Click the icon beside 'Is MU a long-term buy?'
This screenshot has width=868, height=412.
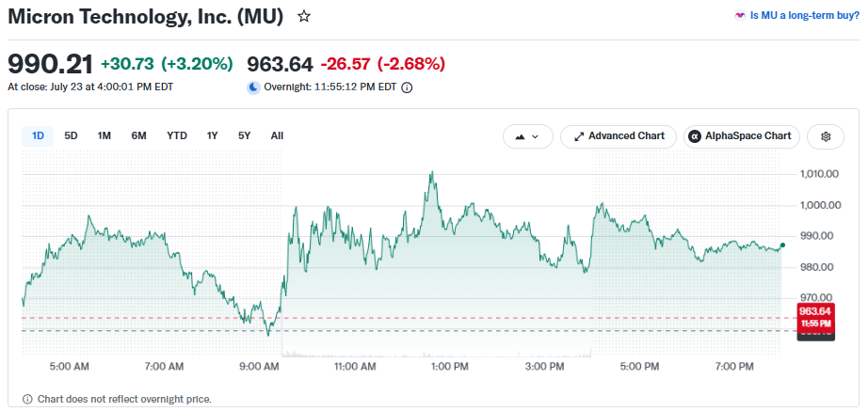pos(740,16)
